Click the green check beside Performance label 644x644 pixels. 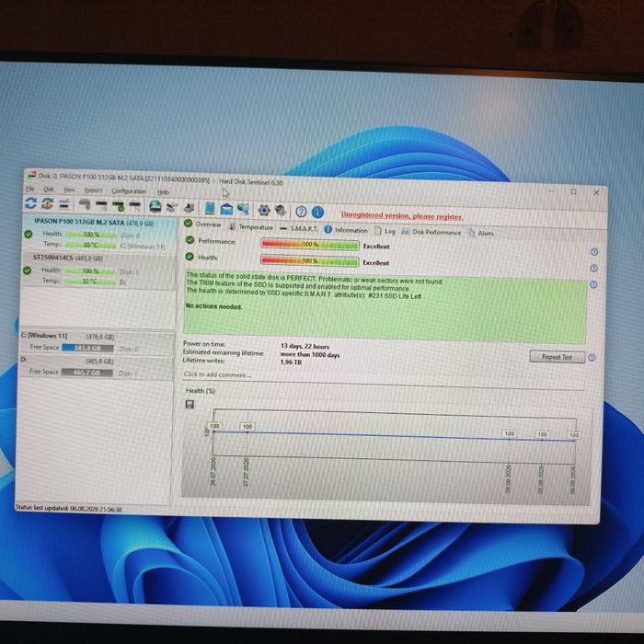(x=190, y=240)
